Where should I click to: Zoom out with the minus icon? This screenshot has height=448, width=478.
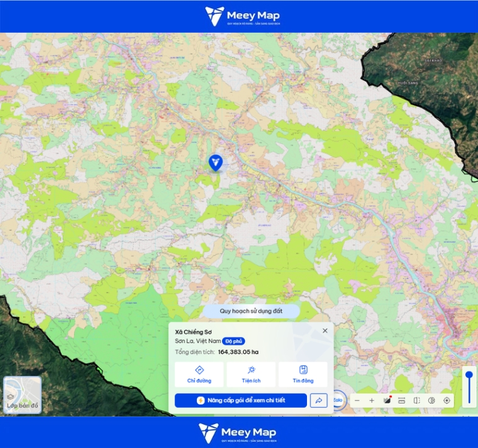tap(357, 400)
